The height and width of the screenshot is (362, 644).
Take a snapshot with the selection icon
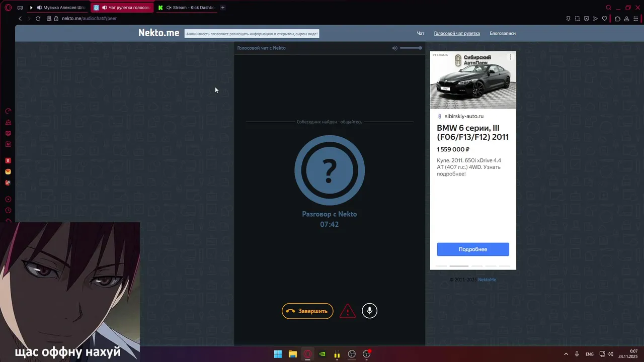click(577, 19)
